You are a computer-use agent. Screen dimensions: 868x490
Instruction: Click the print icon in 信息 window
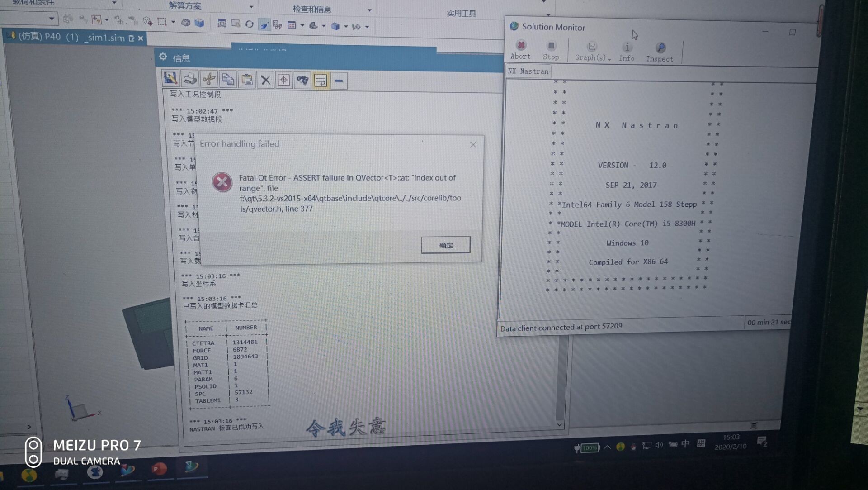click(189, 79)
